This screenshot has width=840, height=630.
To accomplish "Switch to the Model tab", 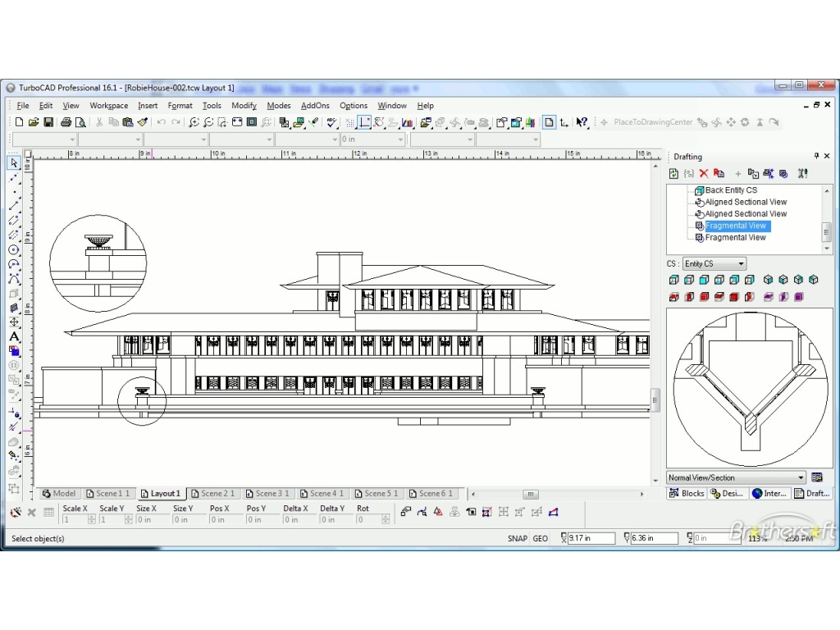I will 59,493.
